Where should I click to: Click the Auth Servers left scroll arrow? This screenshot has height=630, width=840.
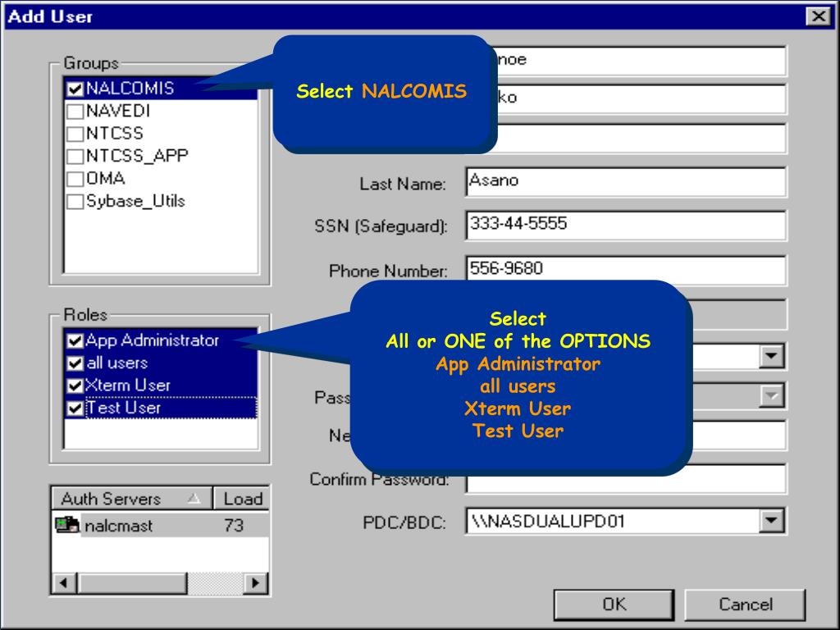click(64, 583)
